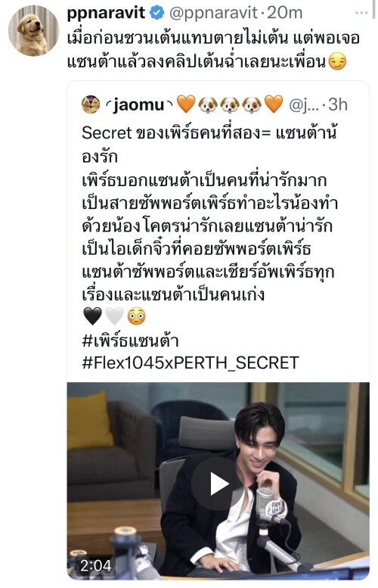
Task: Open the golden puppy profile avatar
Action: pos(33,31)
